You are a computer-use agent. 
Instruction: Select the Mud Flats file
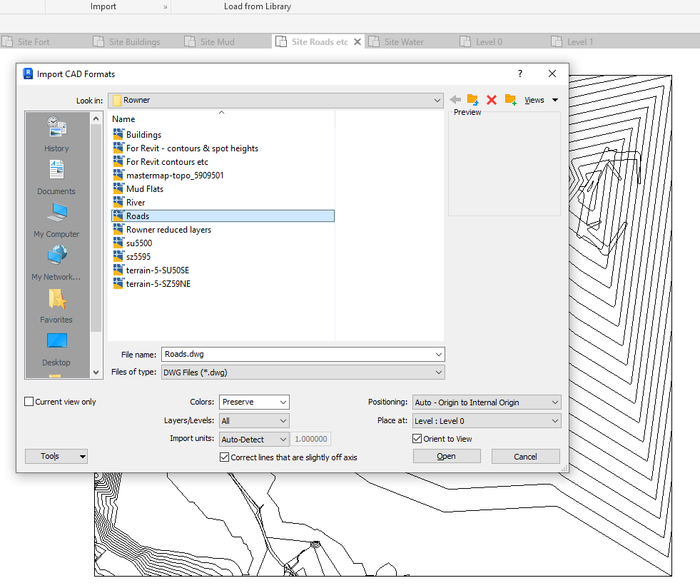(144, 189)
